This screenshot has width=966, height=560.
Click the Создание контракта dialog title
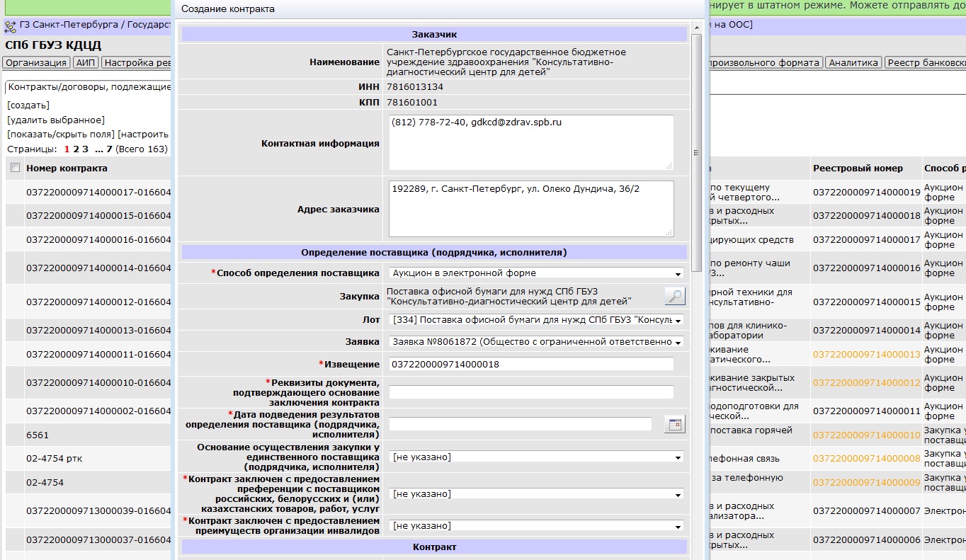(x=228, y=9)
